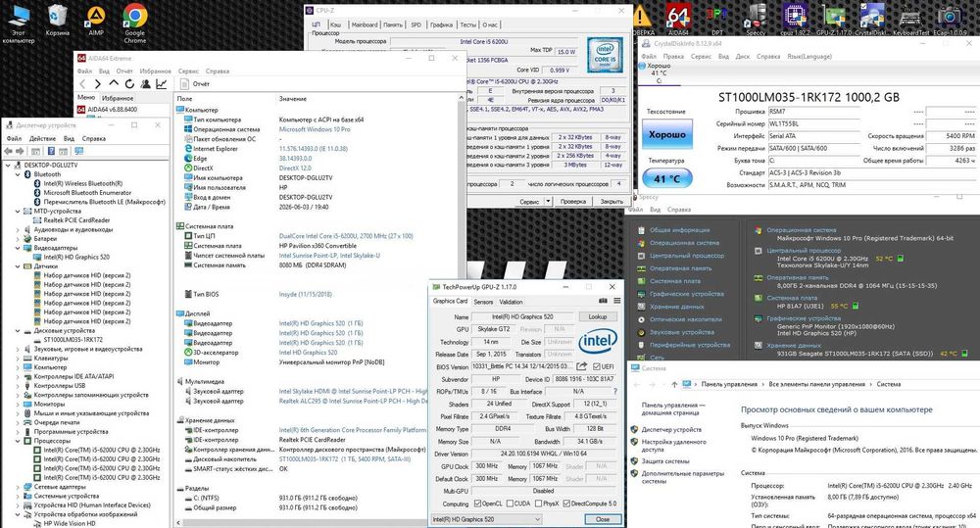Click the GPU-Z hamburger menu icon
The width and height of the screenshot is (980, 528).
(616, 301)
